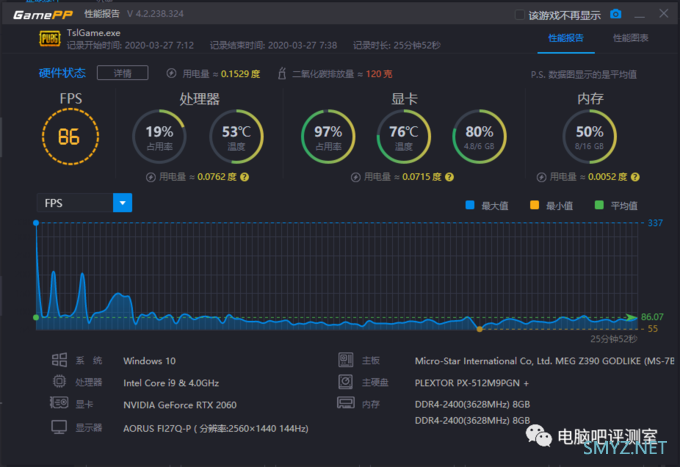This screenshot has width=680, height=467.
Task: Click the memory module icon in specs
Action: click(346, 403)
